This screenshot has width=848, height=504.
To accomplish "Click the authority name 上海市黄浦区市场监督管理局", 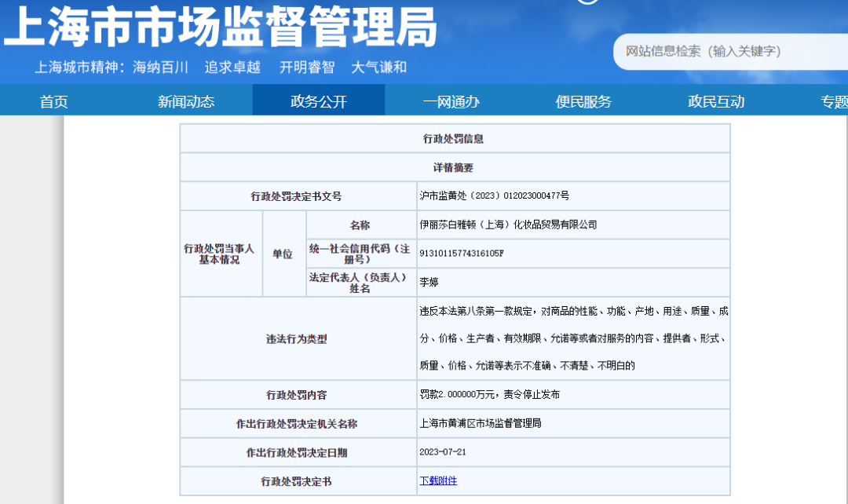I will pyautogui.click(x=481, y=423).
